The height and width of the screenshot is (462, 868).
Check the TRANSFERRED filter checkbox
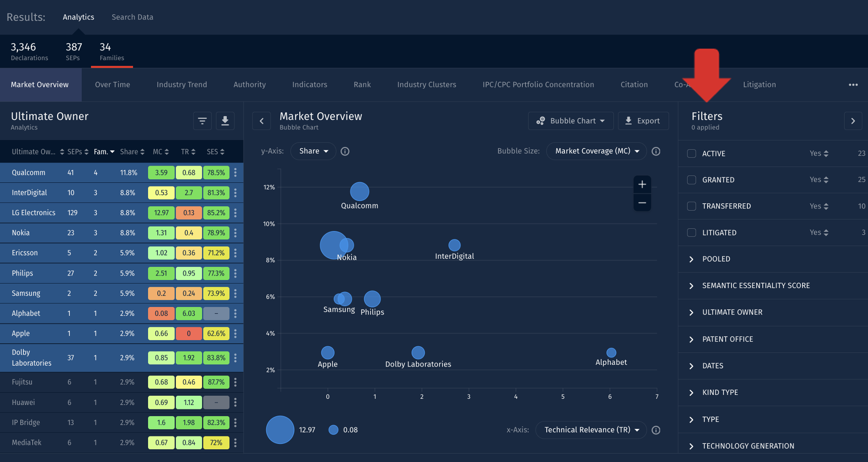click(x=692, y=206)
